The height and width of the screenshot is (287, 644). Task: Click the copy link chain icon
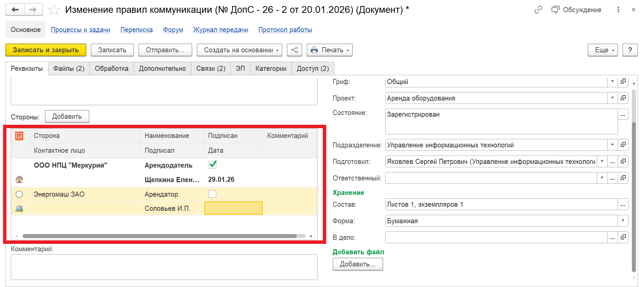pos(538,10)
